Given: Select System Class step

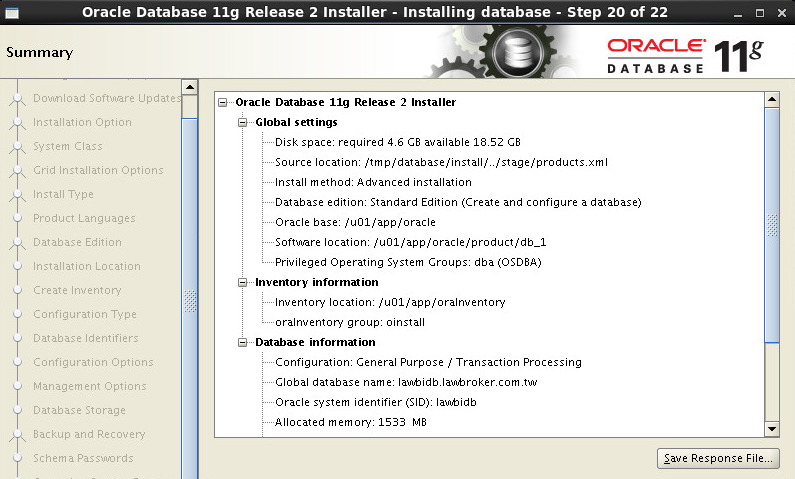Looking at the screenshot, I should [x=67, y=146].
